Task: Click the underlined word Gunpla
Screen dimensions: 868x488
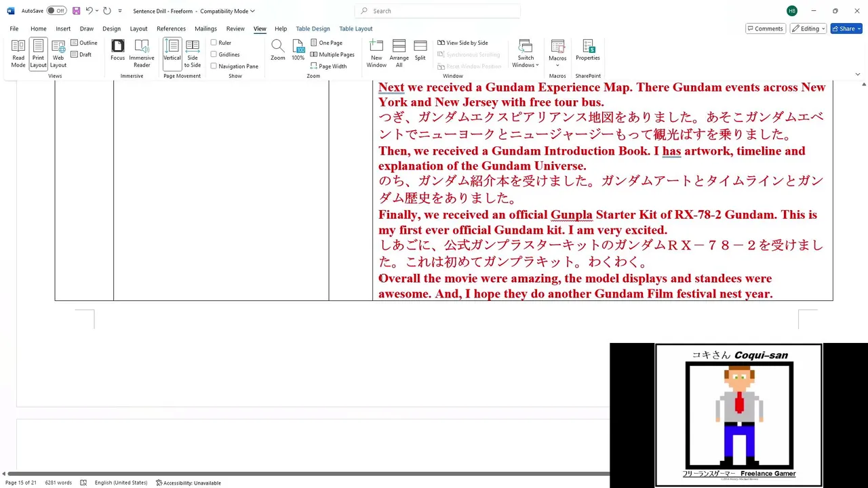Action: click(572, 215)
